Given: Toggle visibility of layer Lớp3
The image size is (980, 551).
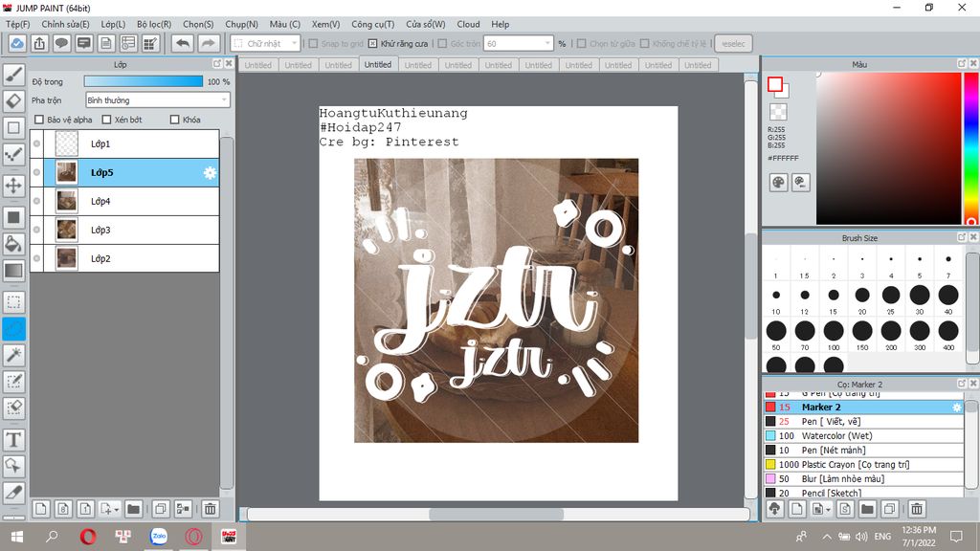Looking at the screenshot, I should pos(37,230).
